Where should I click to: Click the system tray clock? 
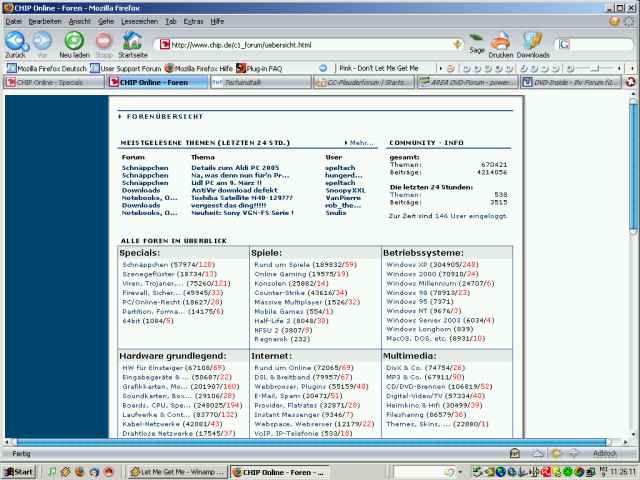pos(623,472)
